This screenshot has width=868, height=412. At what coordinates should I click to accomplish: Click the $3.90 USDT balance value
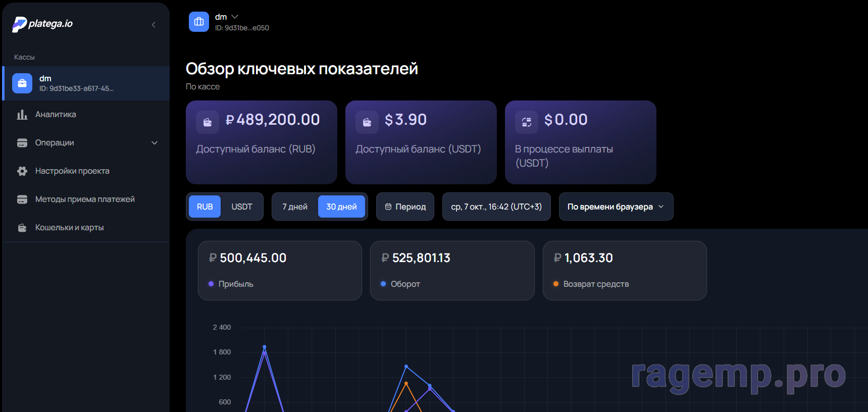pyautogui.click(x=405, y=120)
